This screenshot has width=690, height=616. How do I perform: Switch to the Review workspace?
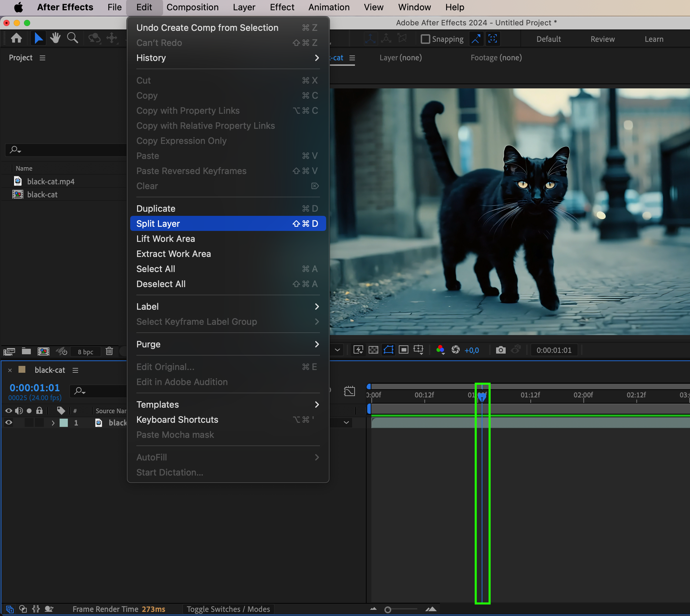pos(602,39)
